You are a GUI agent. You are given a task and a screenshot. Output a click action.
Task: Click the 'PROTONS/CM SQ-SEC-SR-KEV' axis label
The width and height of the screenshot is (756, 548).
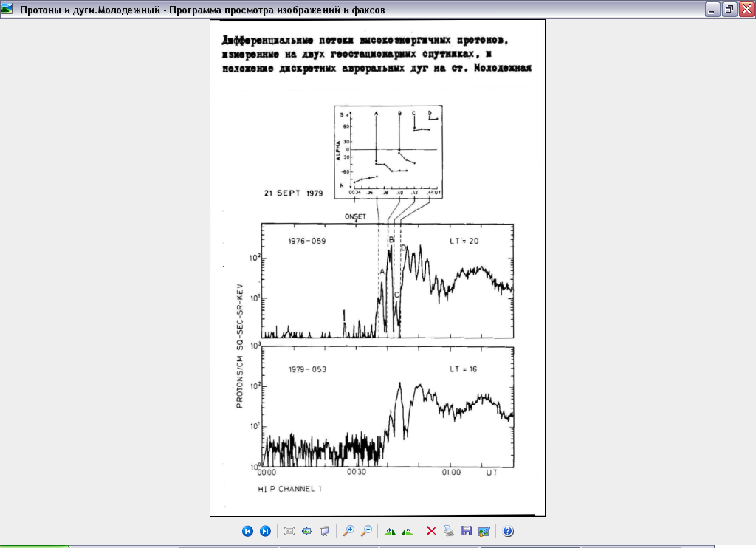click(x=240, y=346)
